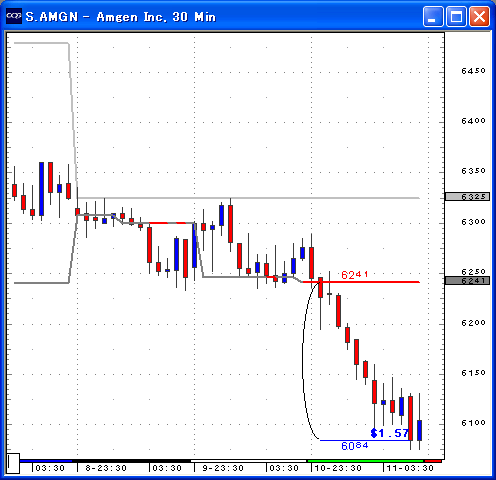The height and width of the screenshot is (480, 496).
Task: Click the CQG logo icon in title bar
Action: pyautogui.click(x=14, y=16)
